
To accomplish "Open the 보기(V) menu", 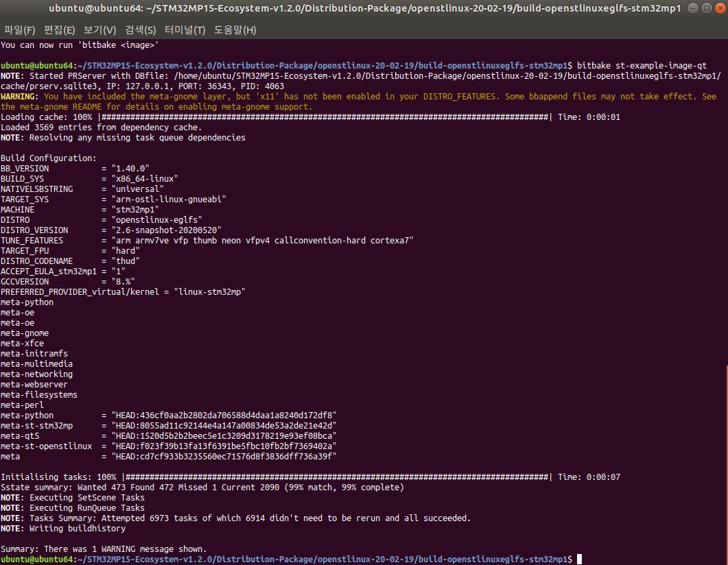I will 99,30.
